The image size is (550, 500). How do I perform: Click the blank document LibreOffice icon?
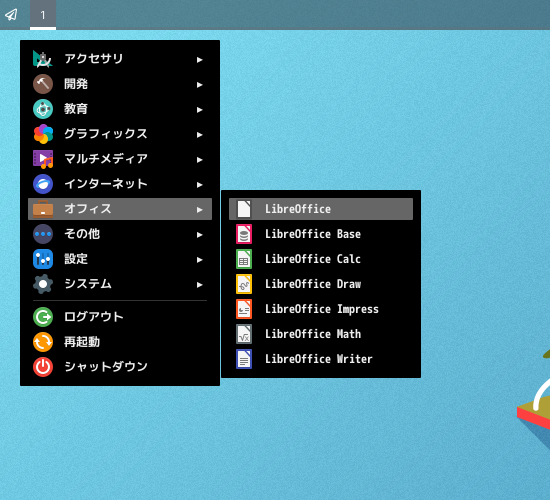pyautogui.click(x=244, y=209)
